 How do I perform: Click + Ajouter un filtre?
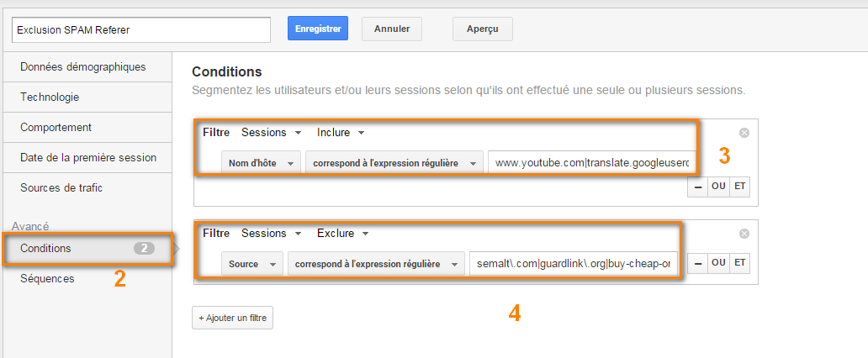pos(232,319)
